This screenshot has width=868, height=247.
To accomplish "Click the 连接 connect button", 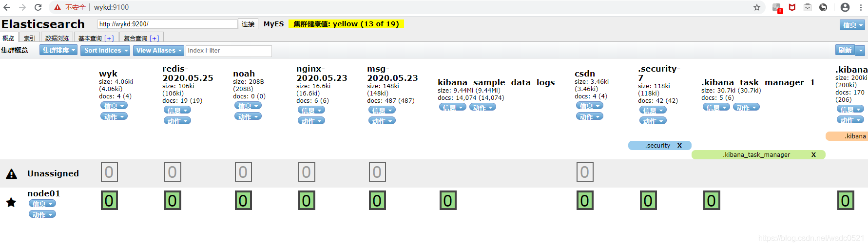I will (248, 24).
